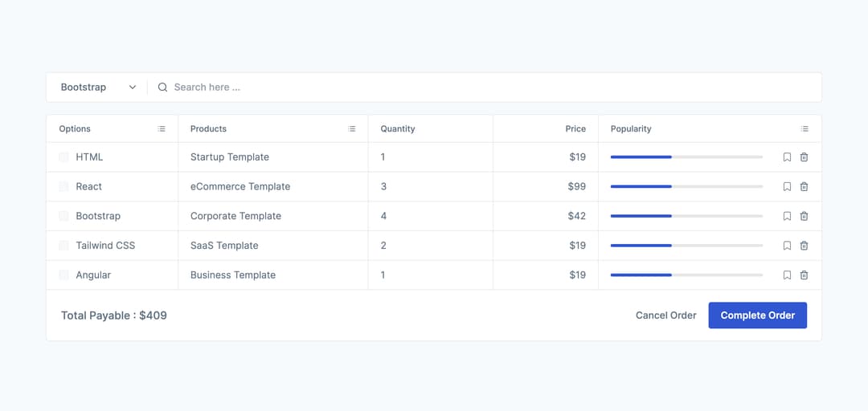Delete the Startup Template row

coord(804,157)
